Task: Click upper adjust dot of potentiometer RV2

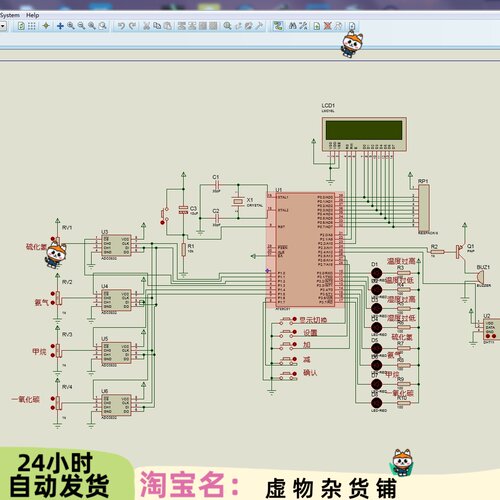Action: coord(53,294)
